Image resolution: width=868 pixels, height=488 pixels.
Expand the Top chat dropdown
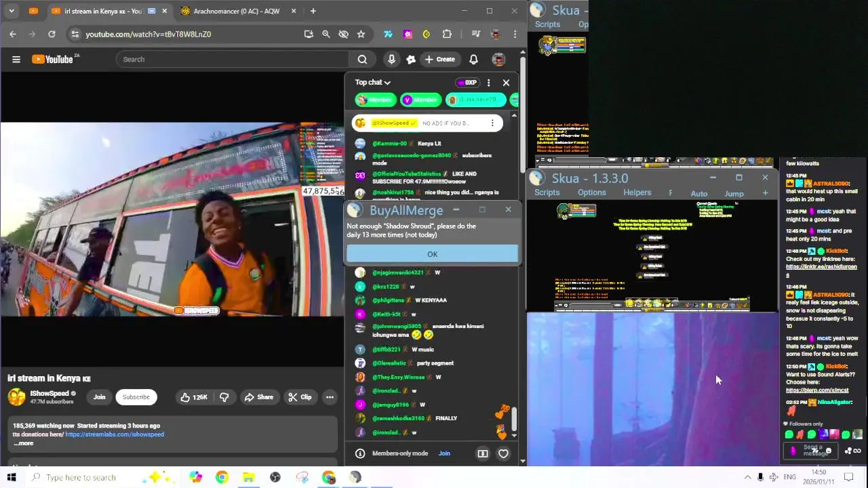click(x=373, y=82)
